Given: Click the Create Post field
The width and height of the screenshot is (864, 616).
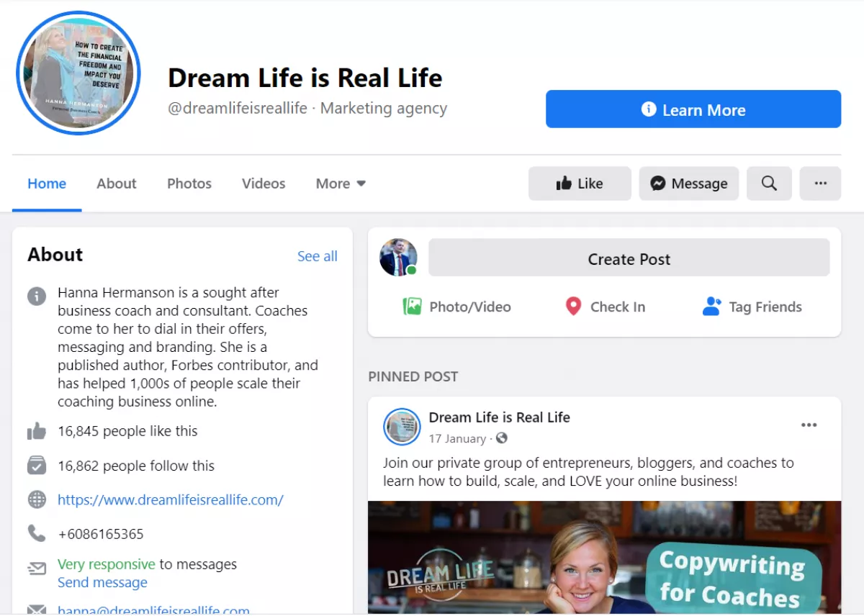Looking at the screenshot, I should (x=629, y=258).
